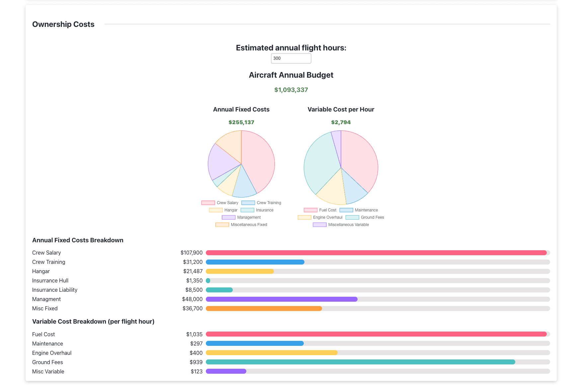Click the Hangar progress bar
Viewport: 588px width, 385px height.
378,271
